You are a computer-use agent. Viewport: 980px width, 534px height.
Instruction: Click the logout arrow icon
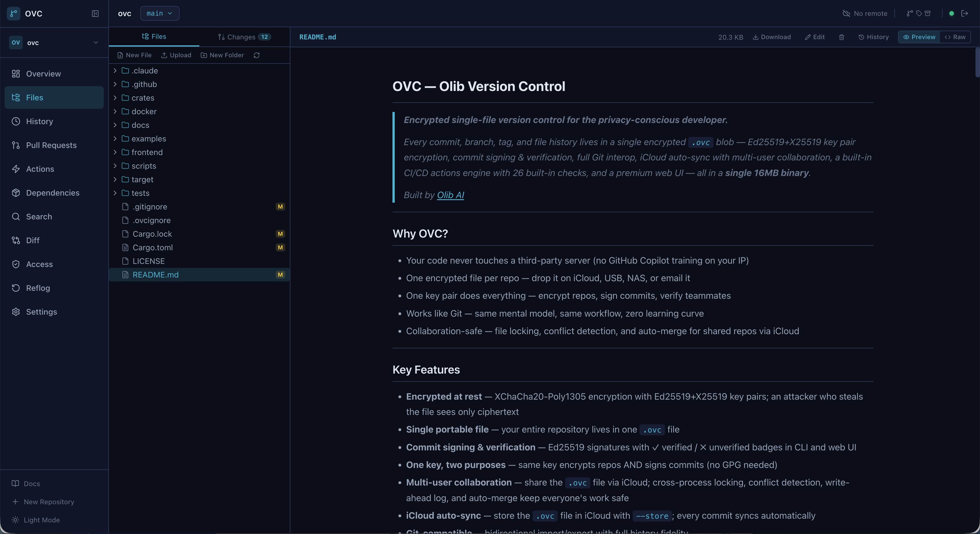coord(964,13)
